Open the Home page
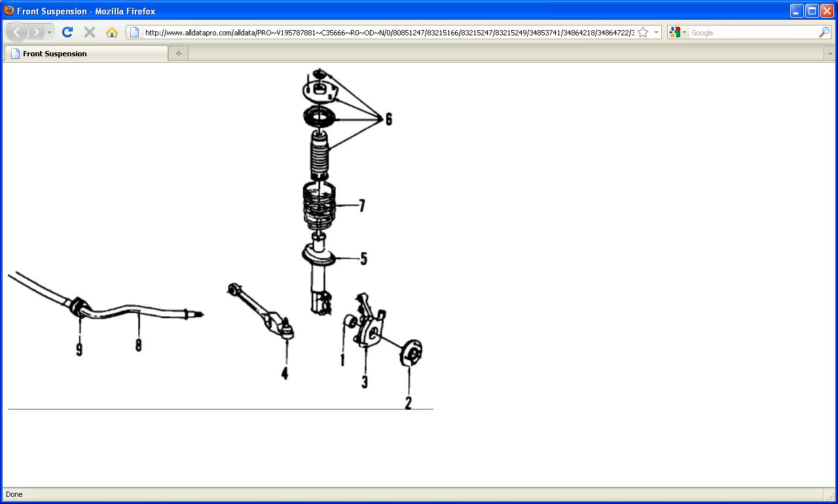838x504 pixels. pos(111,32)
